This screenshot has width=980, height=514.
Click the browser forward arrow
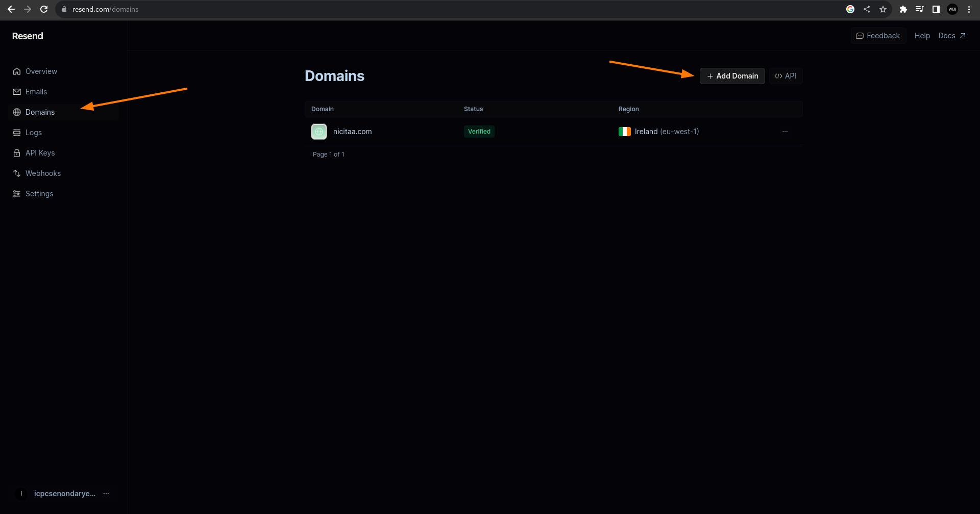(28, 9)
